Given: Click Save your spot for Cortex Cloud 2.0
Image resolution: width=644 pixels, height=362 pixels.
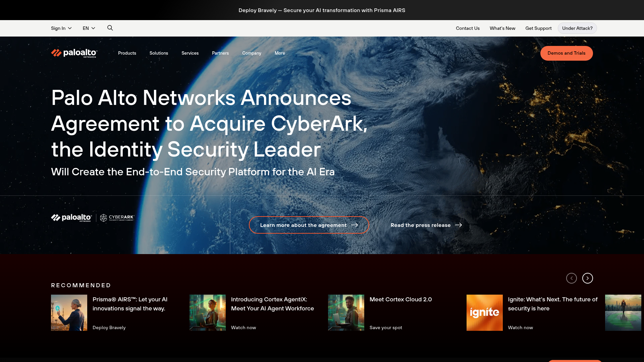Looking at the screenshot, I should [x=385, y=327].
